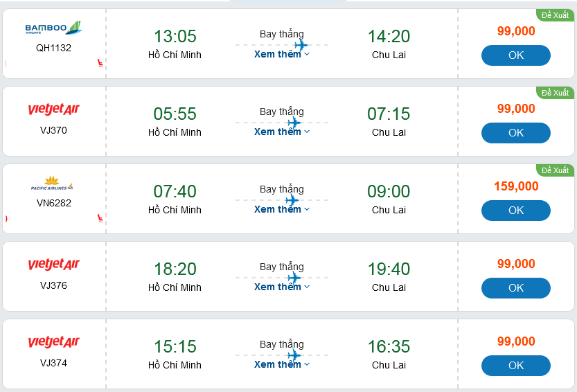Expand 'Xem thêm' on the 15:15 flight
This screenshot has width=577, height=392.
pyautogui.click(x=281, y=364)
